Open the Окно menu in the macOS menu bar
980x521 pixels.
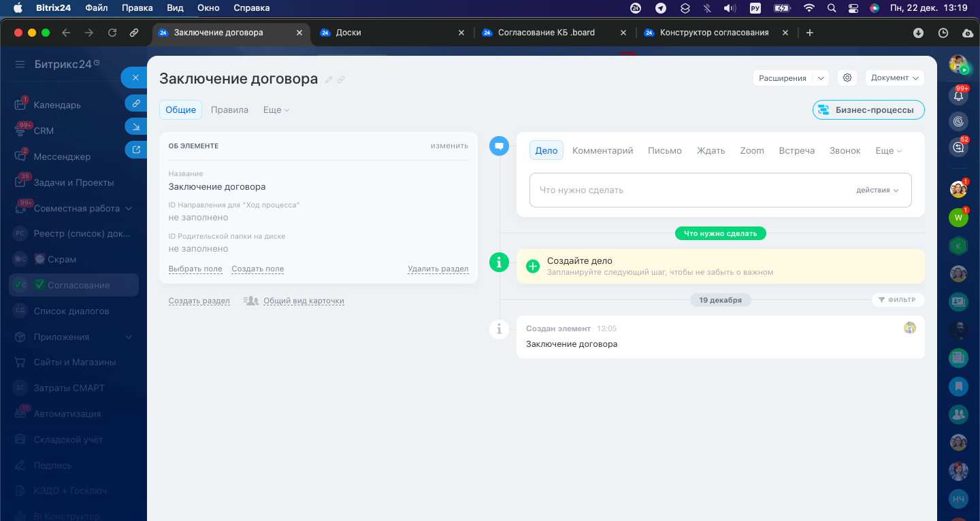point(209,8)
